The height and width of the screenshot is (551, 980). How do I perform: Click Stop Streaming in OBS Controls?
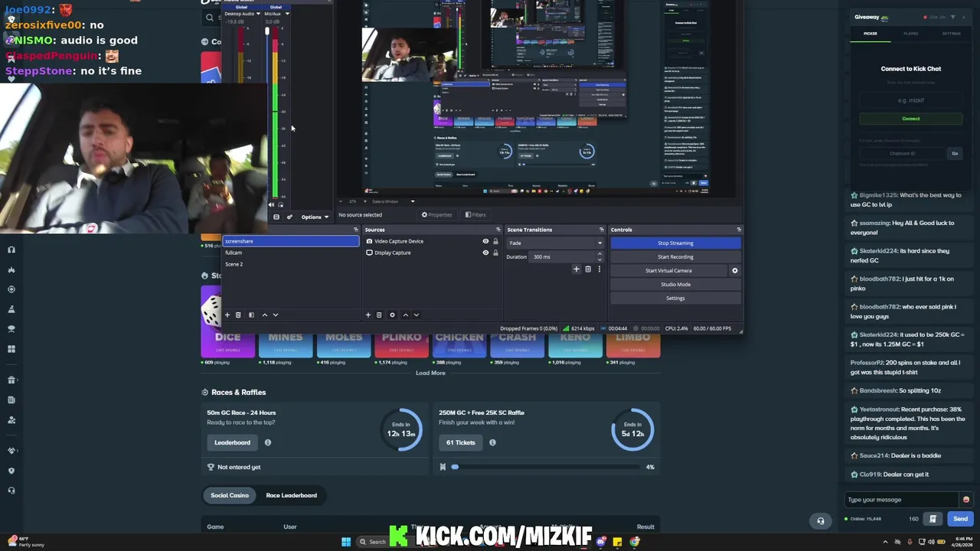click(x=675, y=243)
